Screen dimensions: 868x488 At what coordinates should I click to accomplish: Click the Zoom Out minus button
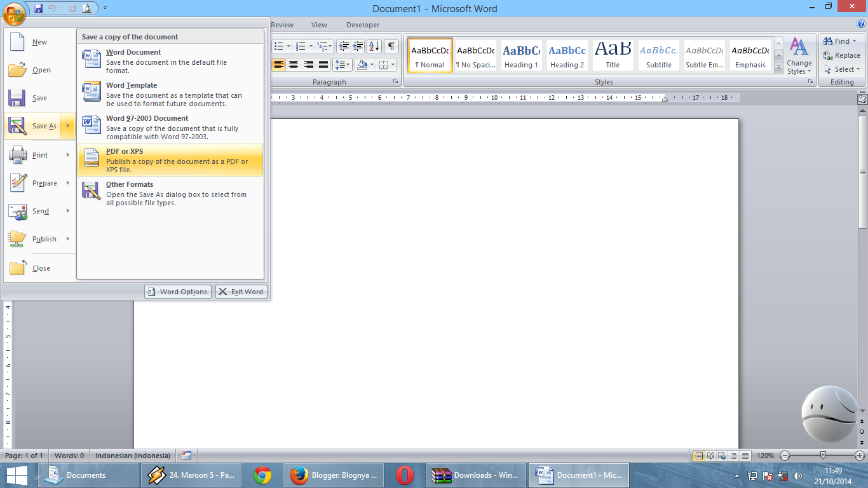(x=785, y=456)
